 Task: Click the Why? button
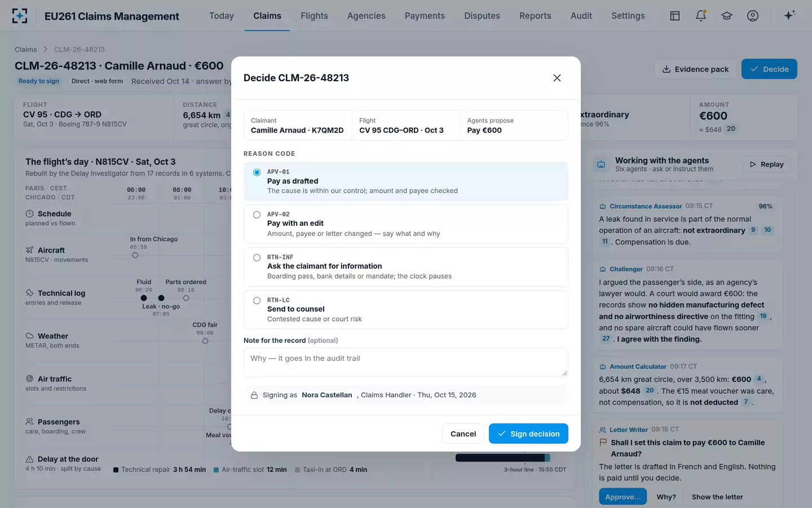tap(666, 497)
